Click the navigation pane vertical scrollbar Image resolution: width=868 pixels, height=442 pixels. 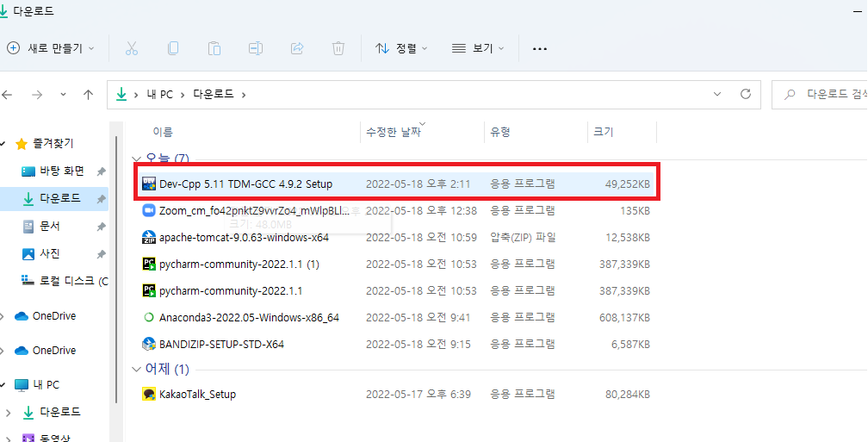[x=116, y=270]
